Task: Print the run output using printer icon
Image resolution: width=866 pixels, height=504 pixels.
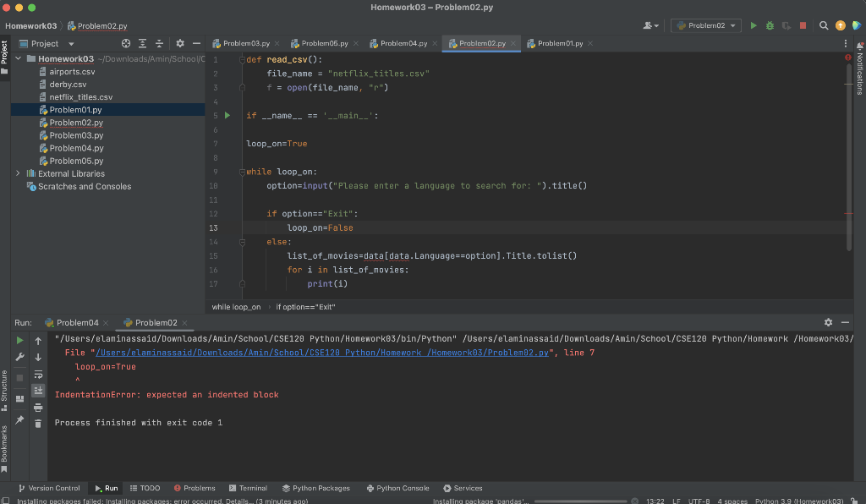Action: tap(38, 407)
